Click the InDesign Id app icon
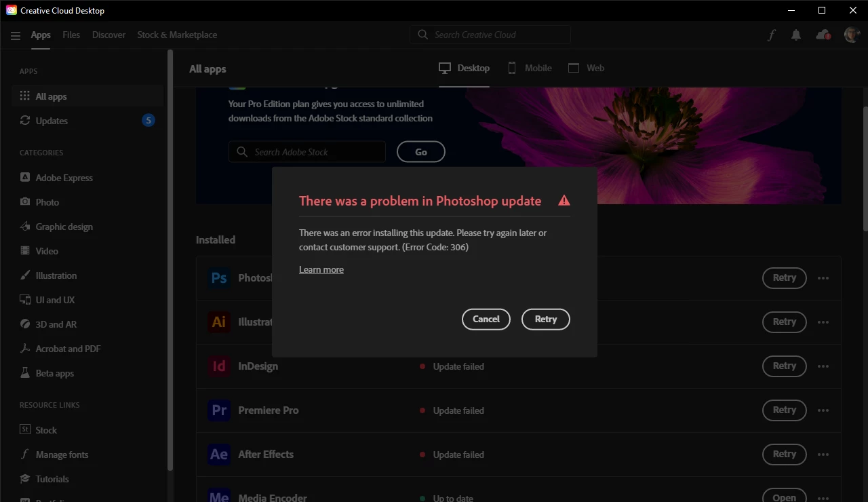Image resolution: width=868 pixels, height=502 pixels. [219, 366]
